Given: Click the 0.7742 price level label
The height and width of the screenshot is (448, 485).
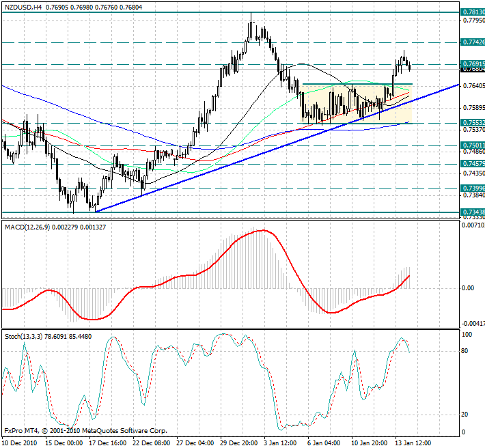Looking at the screenshot, I should tap(472, 42).
